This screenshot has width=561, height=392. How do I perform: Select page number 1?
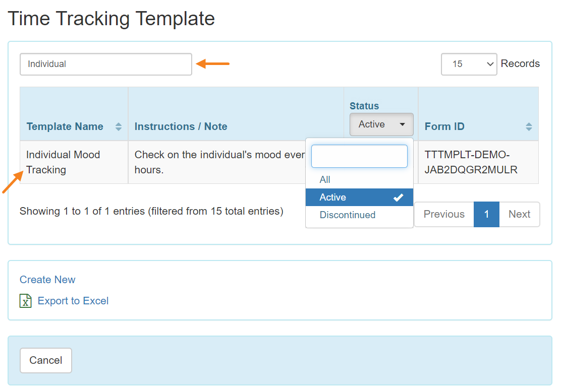(486, 214)
